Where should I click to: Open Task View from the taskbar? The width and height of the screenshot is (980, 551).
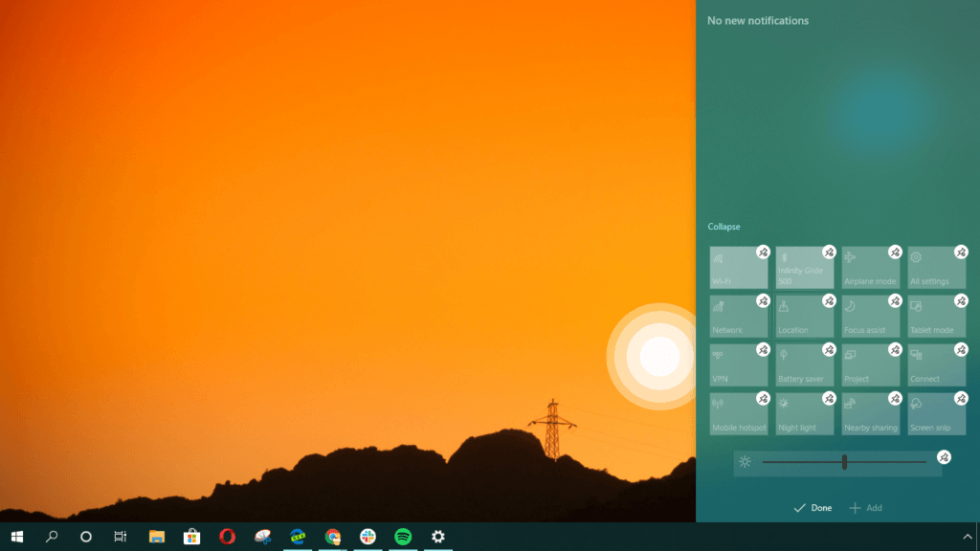(120, 538)
